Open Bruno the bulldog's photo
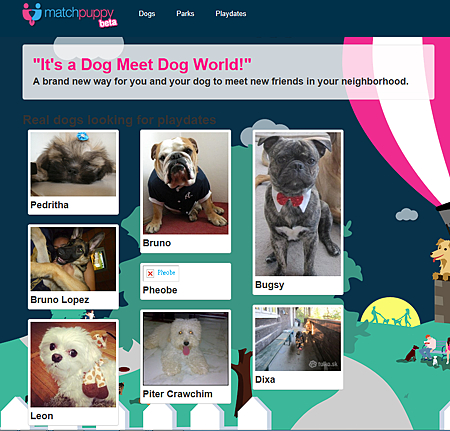The height and width of the screenshot is (431, 450). pos(186,183)
